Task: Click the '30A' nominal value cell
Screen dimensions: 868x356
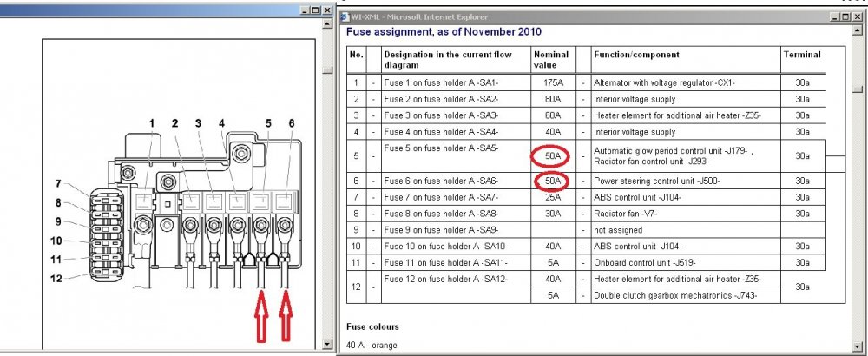Action: coord(552,214)
